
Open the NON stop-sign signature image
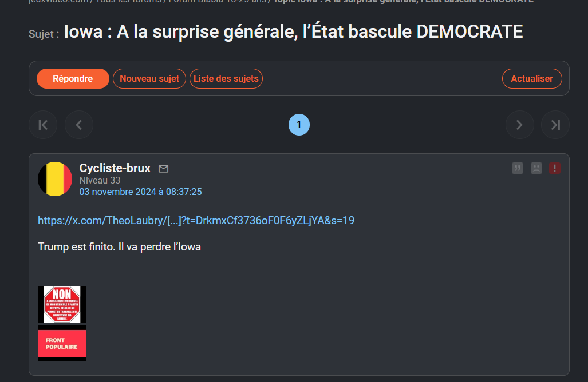62,304
